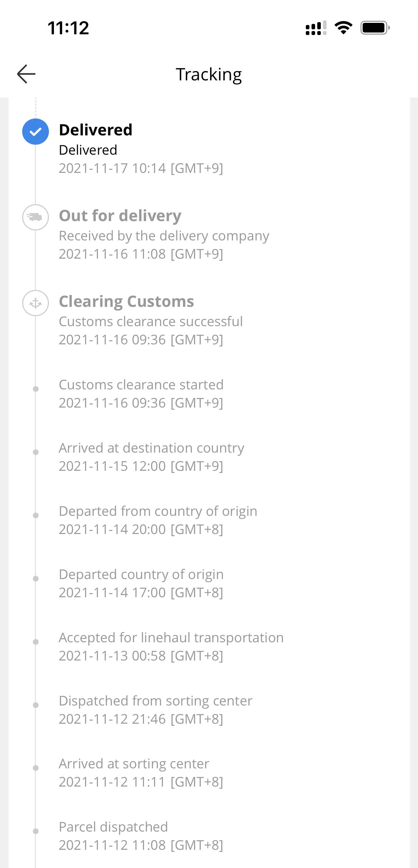The height and width of the screenshot is (868, 418).
Task: Tap the cellular signal icon
Action: [316, 28]
